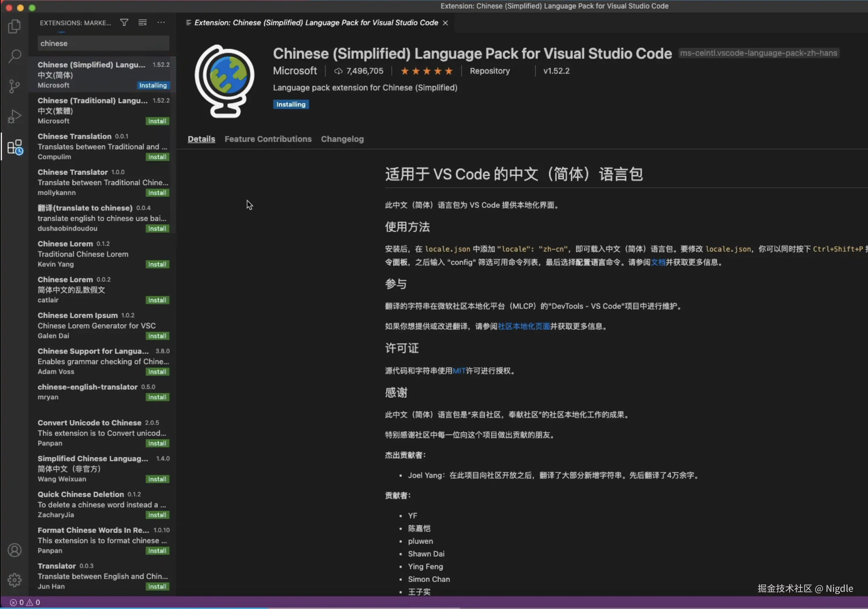Click the globe extension icon image

(225, 81)
